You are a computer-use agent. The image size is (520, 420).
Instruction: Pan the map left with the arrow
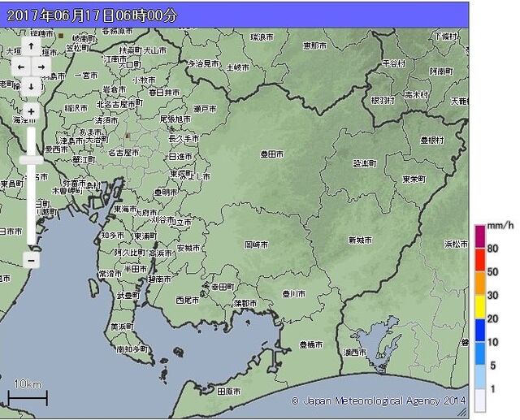21,67
